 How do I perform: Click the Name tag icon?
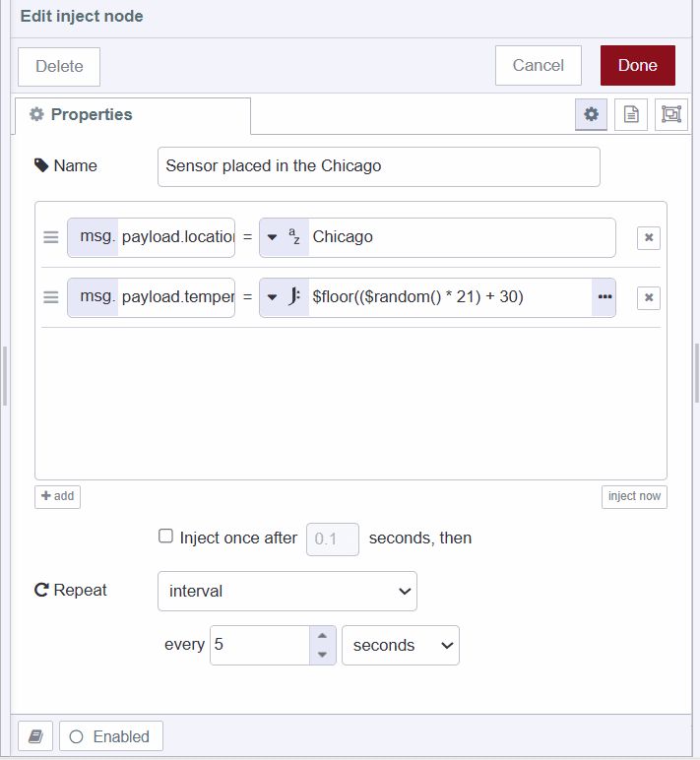[41, 165]
